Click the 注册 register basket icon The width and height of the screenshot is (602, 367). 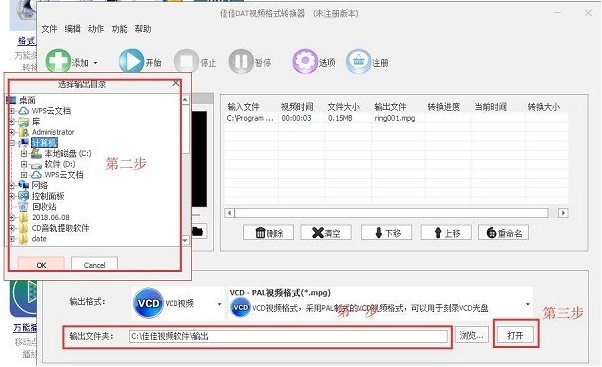pos(359,61)
